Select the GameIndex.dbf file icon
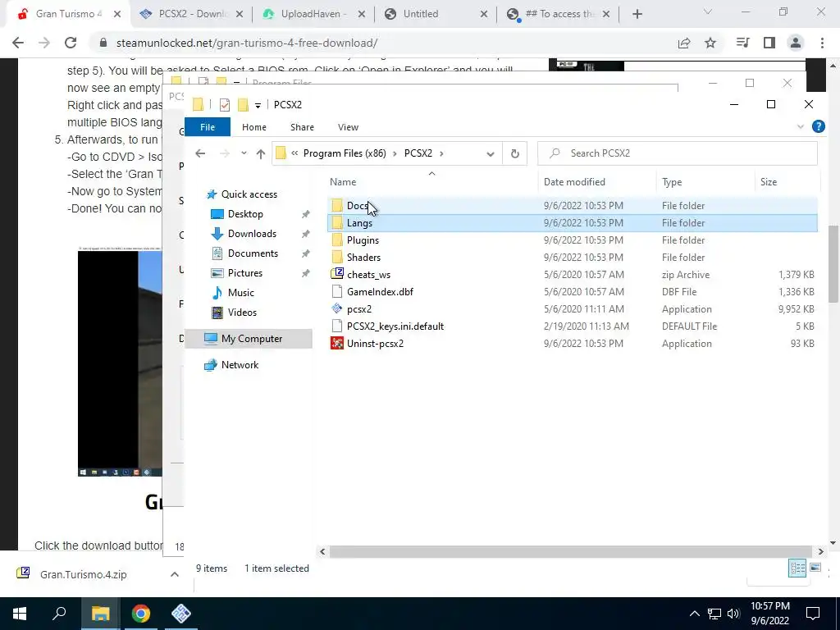 [337, 292]
